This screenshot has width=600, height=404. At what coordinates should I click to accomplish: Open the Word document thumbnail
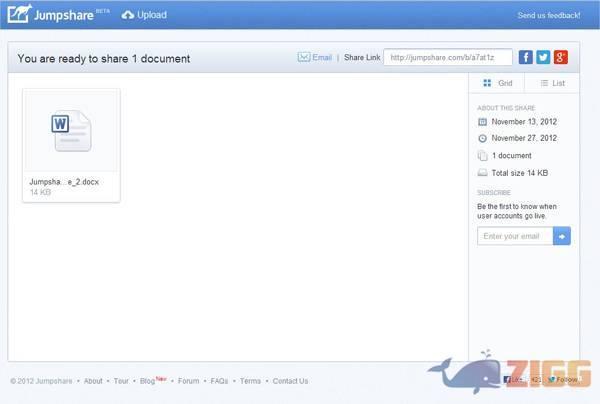(71, 131)
